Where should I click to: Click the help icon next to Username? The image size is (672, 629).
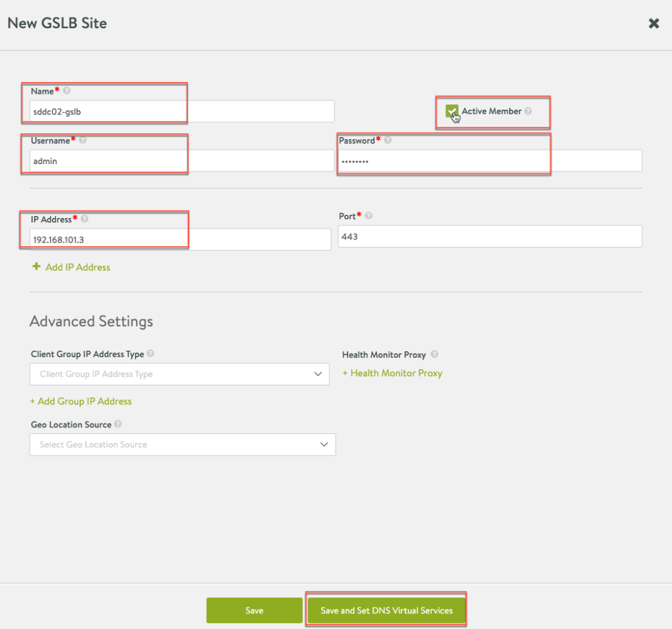(83, 140)
